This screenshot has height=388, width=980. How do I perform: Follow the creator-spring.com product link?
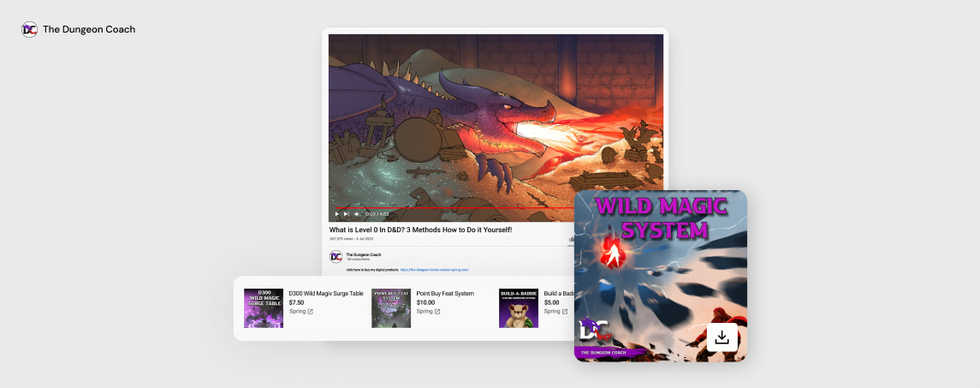click(435, 270)
